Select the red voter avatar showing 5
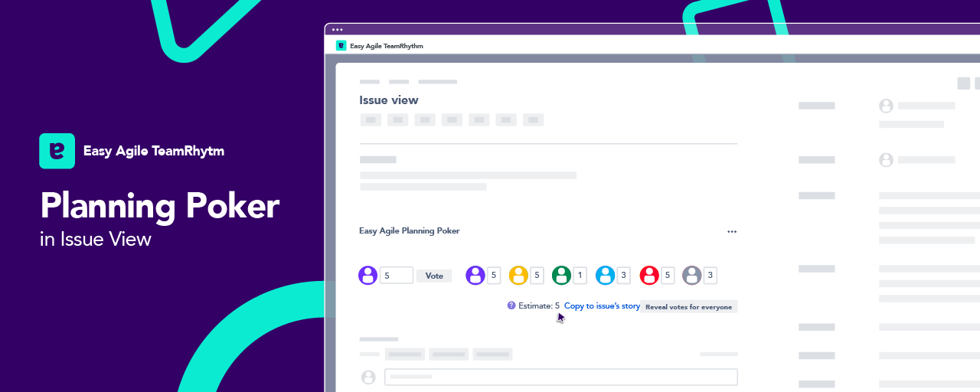 point(649,276)
